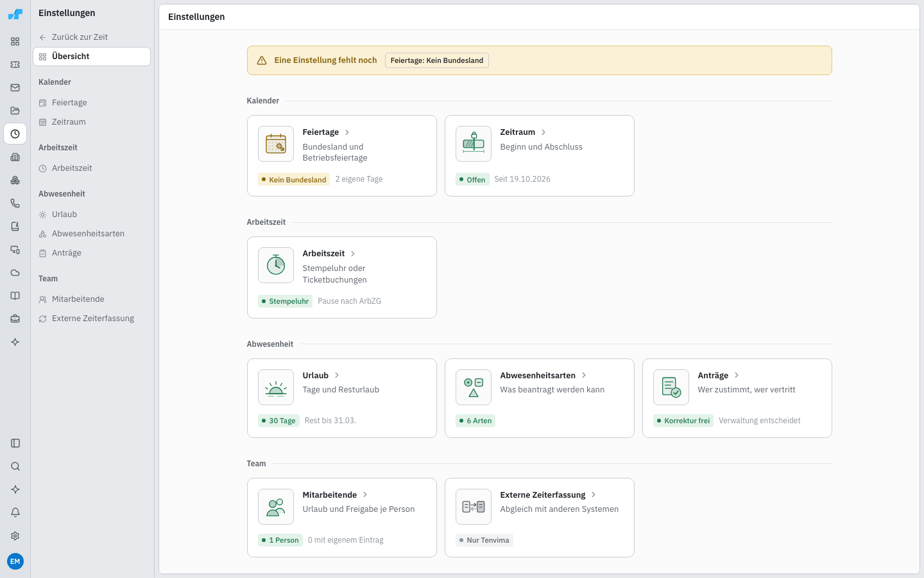Click the Externe Zeiterfassung card sync icon
This screenshot has height=578, width=924.
point(474,507)
